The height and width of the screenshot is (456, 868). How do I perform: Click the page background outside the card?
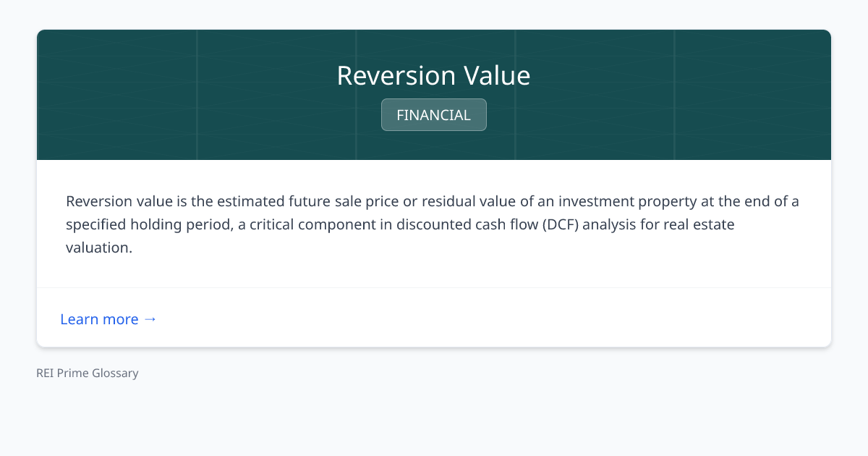(434, 420)
